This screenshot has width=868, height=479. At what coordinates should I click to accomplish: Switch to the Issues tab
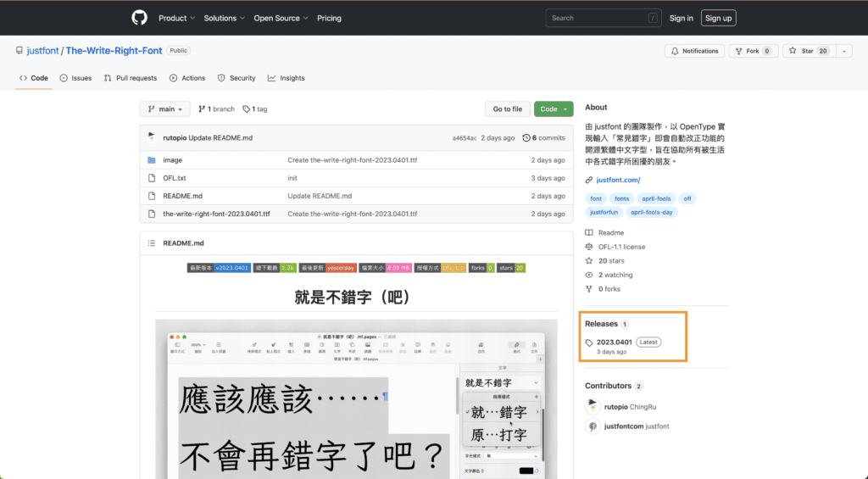[x=75, y=78]
